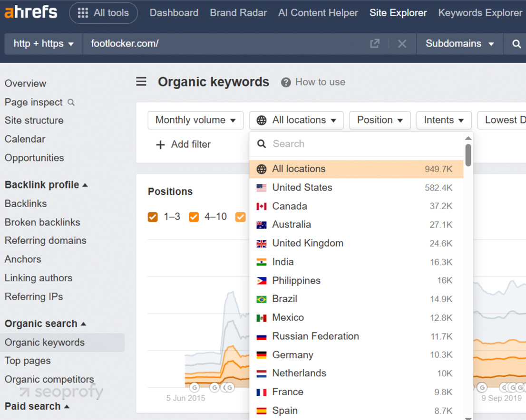
Task: Open the URL in a new tab icon
Action: click(375, 44)
